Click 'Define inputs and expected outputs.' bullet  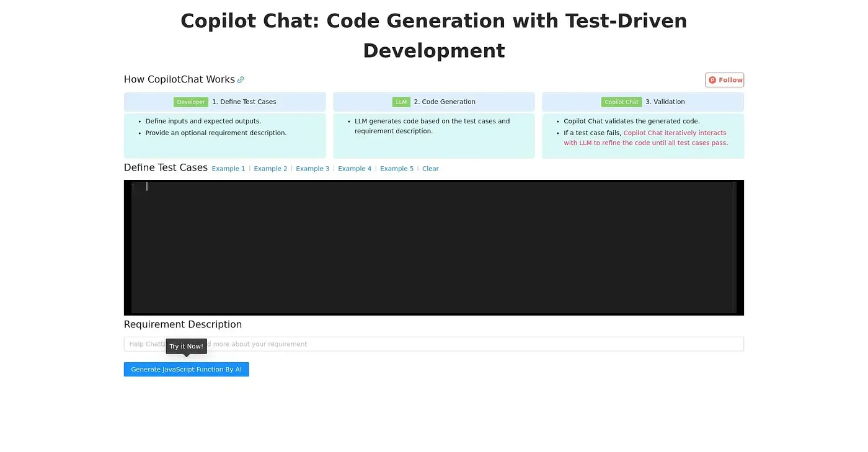click(203, 121)
